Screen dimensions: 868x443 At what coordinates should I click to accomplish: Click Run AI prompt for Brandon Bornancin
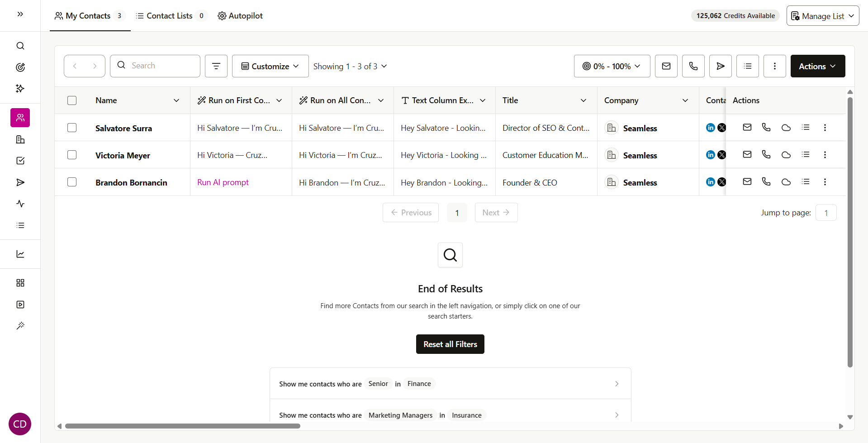[x=223, y=182]
